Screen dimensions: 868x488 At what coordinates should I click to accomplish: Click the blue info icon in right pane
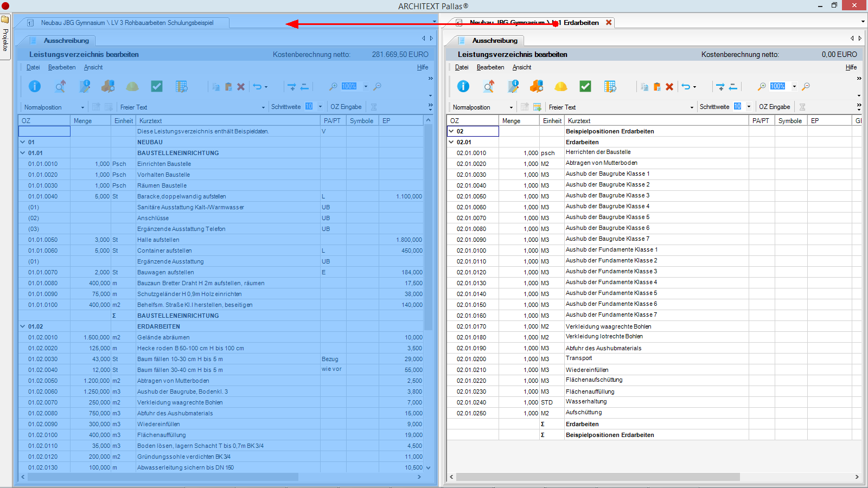tap(463, 86)
